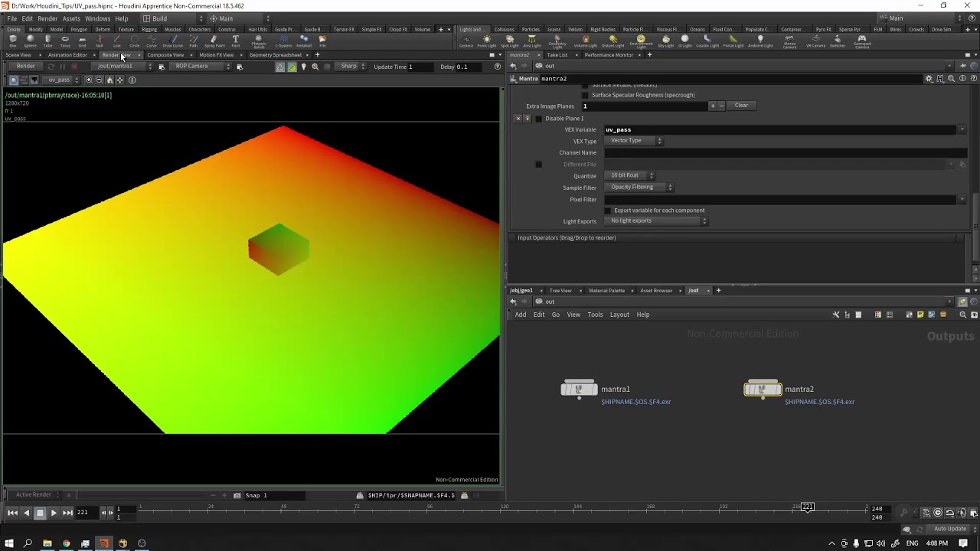Open the Pixel Filter dropdown arrow
The width and height of the screenshot is (980, 551).
point(962,200)
